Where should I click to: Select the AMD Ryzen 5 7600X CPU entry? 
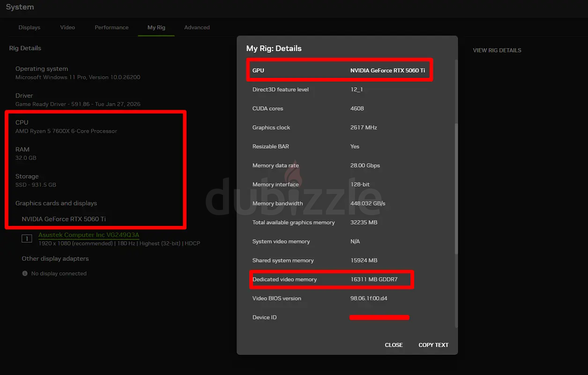tap(66, 131)
